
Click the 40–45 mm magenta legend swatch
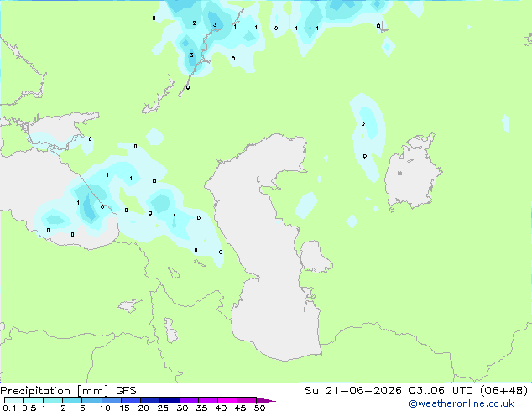pos(227,400)
